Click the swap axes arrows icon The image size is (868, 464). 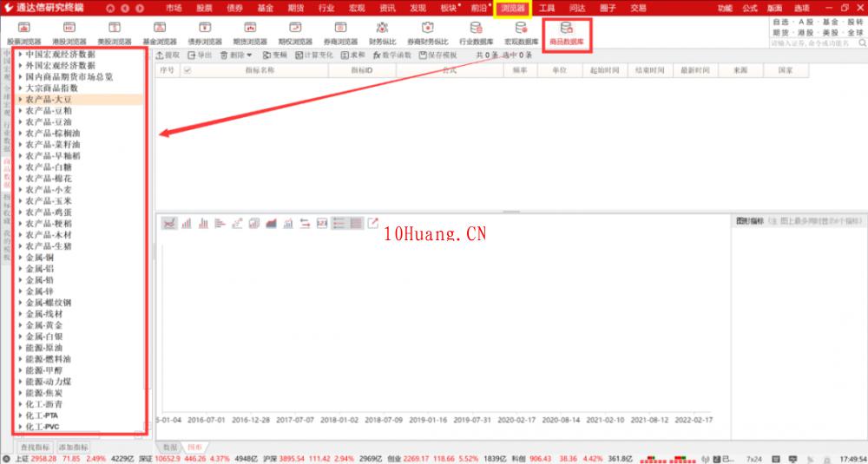[x=305, y=224]
